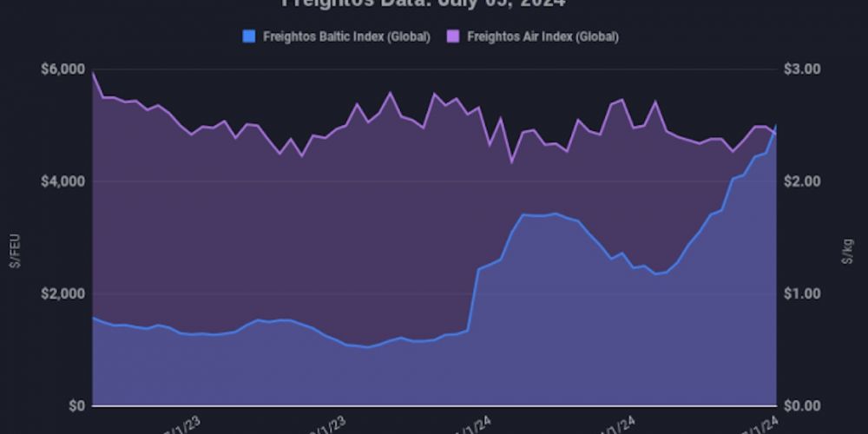Click the blue line's final peak at far right
The height and width of the screenshot is (434, 868).
point(775,127)
